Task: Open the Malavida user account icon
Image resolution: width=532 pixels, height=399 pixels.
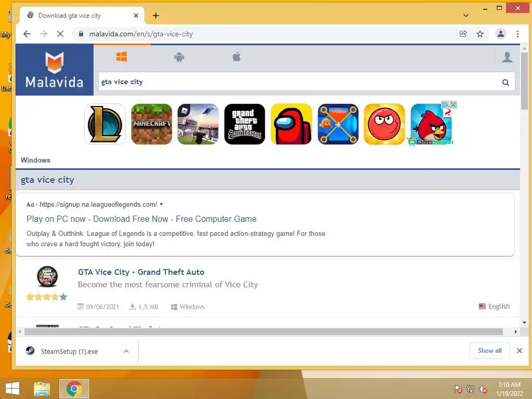Action: coord(507,57)
